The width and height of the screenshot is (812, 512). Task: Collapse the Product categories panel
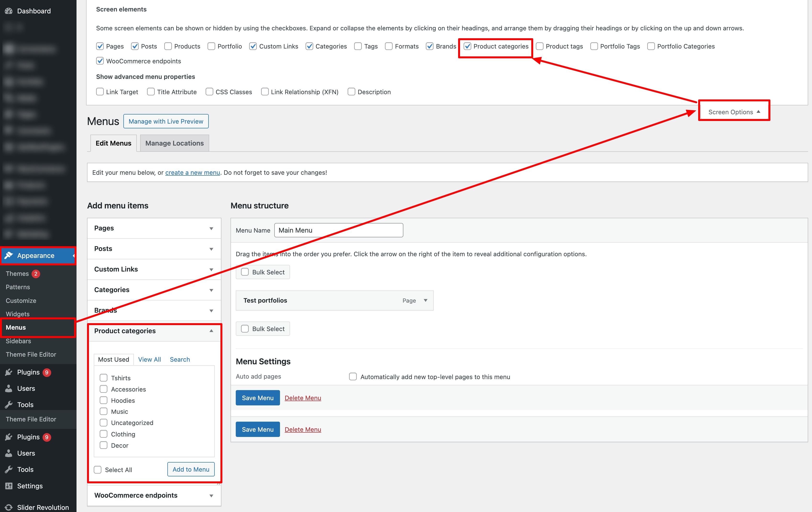154,331
